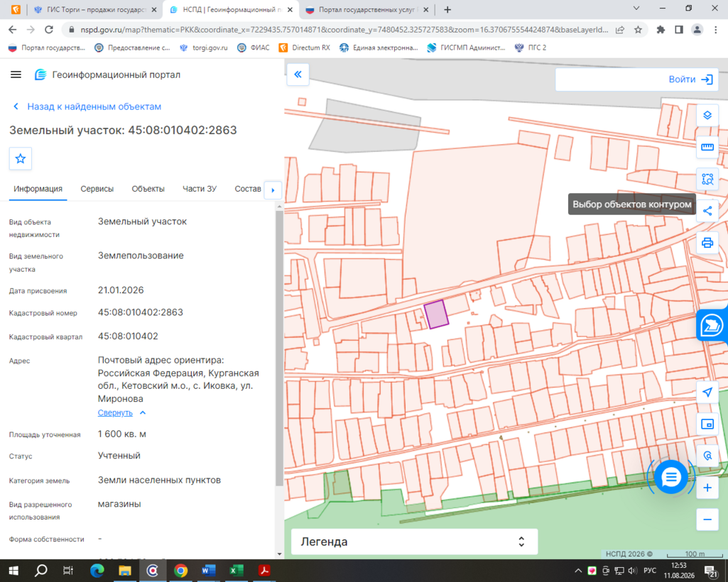Open Chrome three-dot menu
The height and width of the screenshot is (582, 728).
(x=715, y=30)
